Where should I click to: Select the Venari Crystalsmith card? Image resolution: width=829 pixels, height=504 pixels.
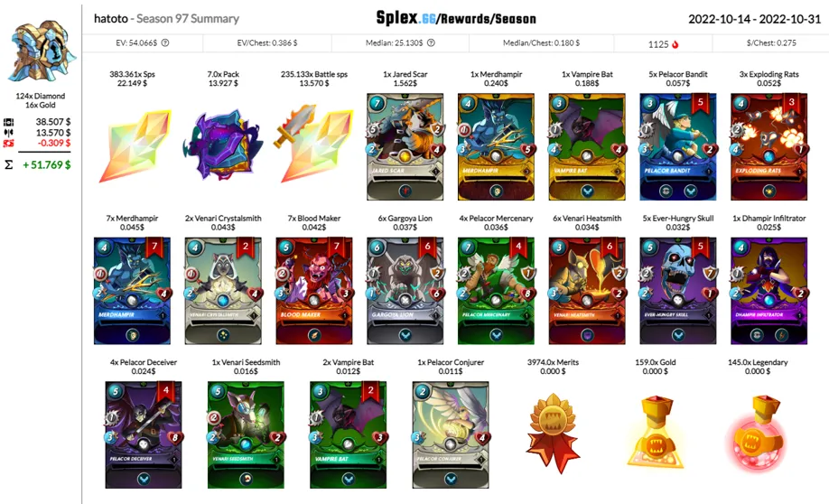pos(223,291)
